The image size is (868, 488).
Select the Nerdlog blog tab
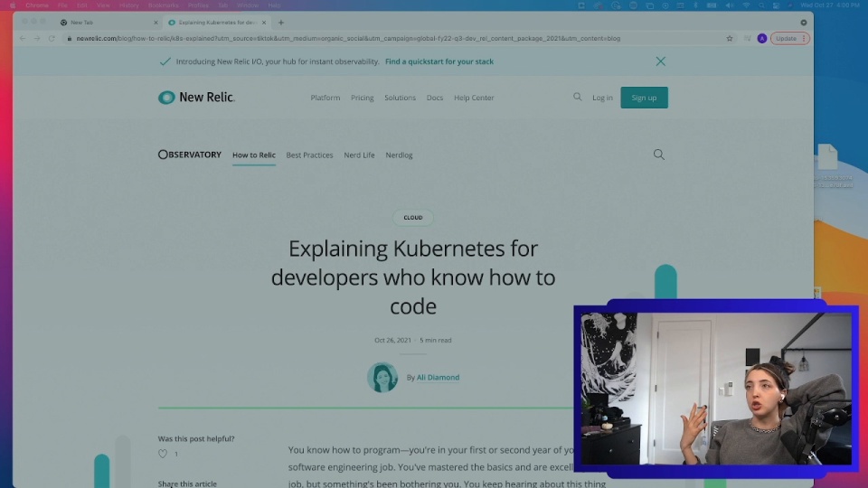tap(399, 155)
